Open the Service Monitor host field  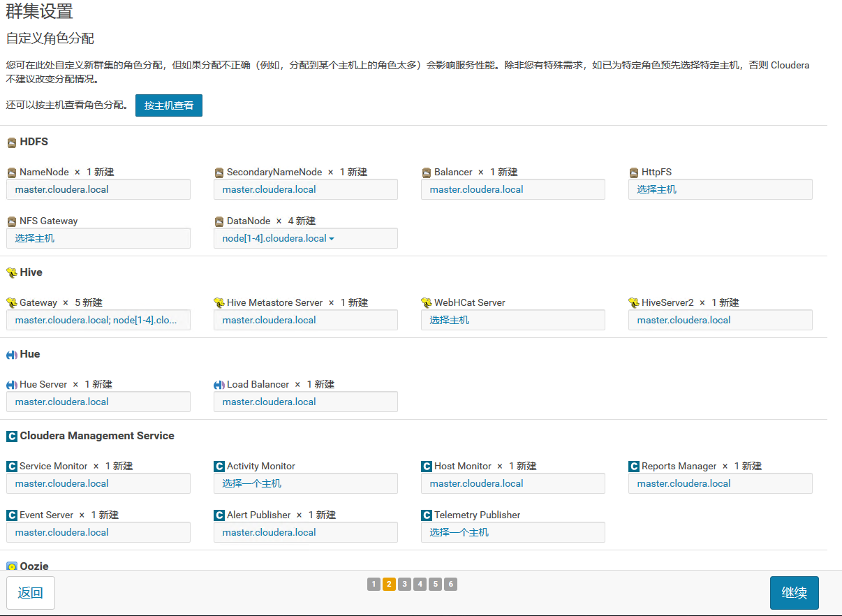coord(98,483)
